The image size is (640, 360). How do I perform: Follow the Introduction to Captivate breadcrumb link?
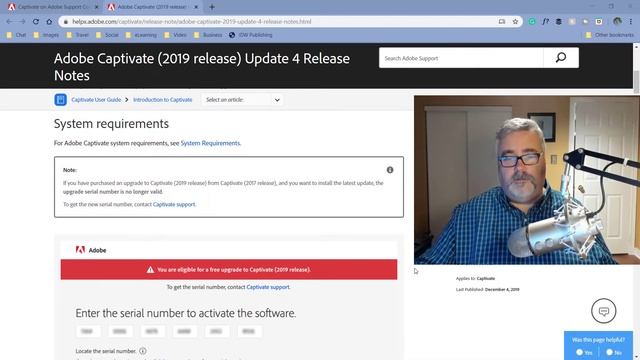click(x=162, y=100)
